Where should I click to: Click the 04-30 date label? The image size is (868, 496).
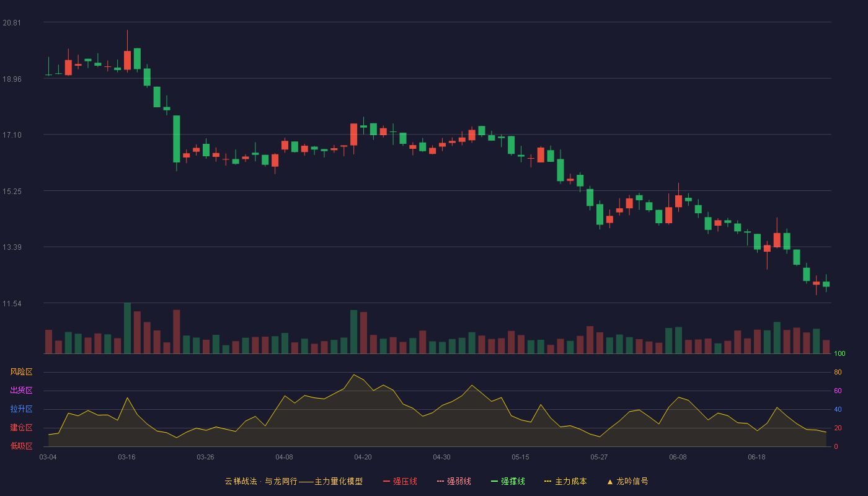point(441,457)
